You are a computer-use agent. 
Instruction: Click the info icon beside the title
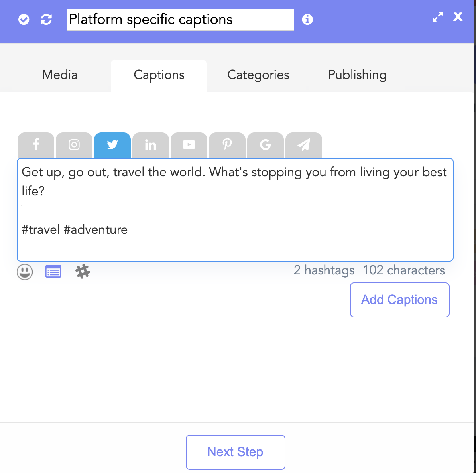(x=307, y=20)
